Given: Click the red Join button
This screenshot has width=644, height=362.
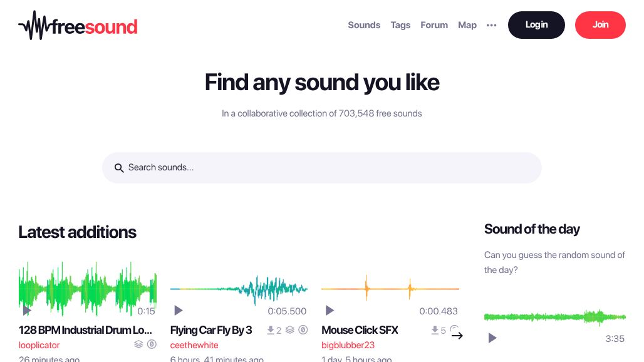Looking at the screenshot, I should (x=600, y=25).
